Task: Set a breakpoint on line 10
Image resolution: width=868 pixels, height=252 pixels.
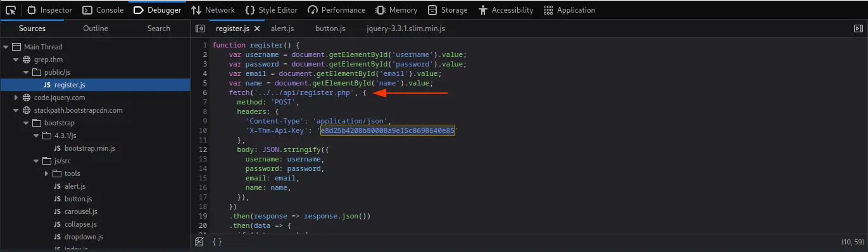Action: (204, 130)
